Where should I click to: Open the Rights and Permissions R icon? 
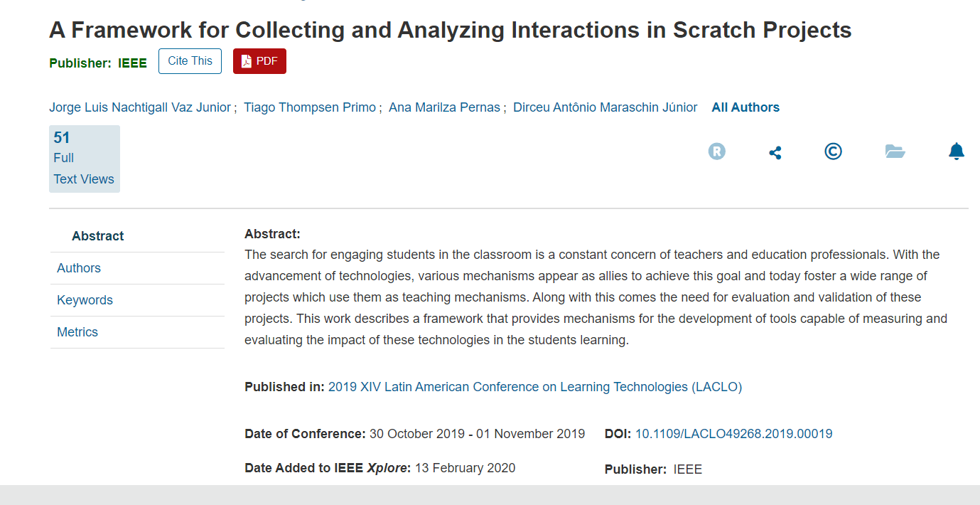tap(717, 151)
